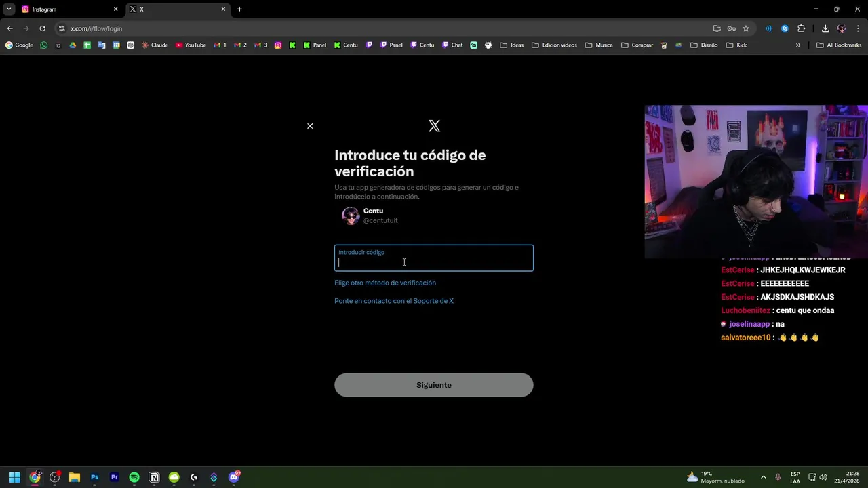
Task: Switch the ESP LAA keyboard language
Action: point(795,477)
